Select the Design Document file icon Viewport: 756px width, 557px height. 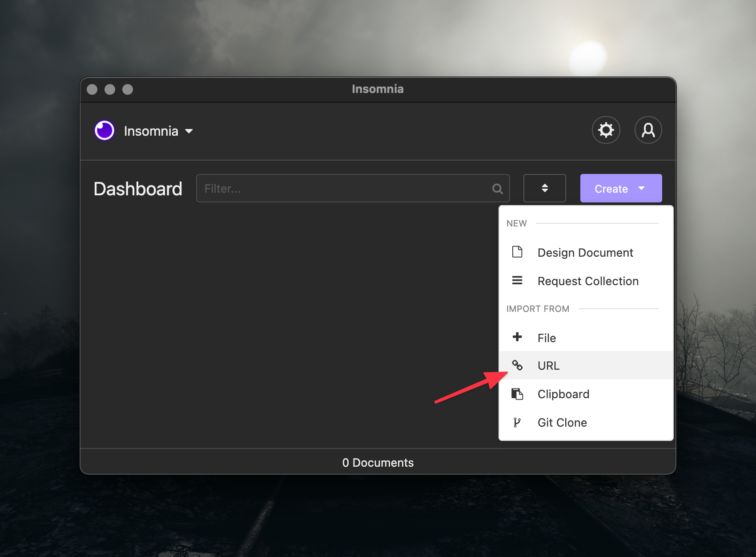[x=517, y=252]
